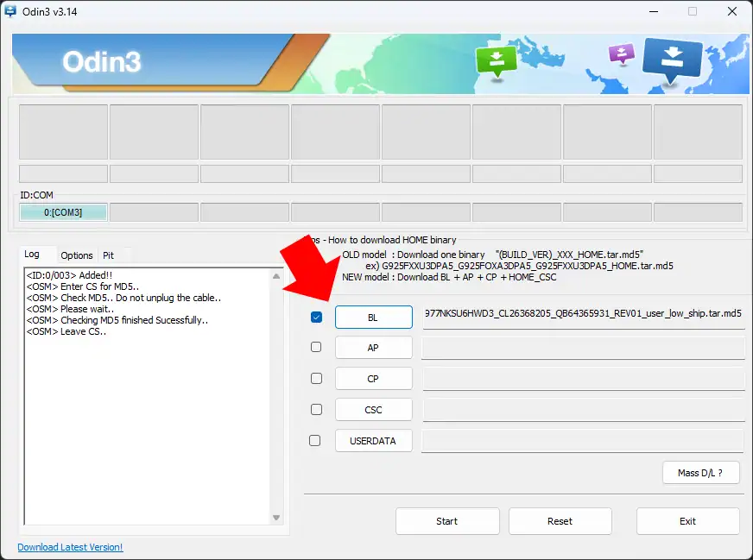Viewport: 753px width, 560px height.
Task: Switch to the Options tab
Action: tap(76, 255)
